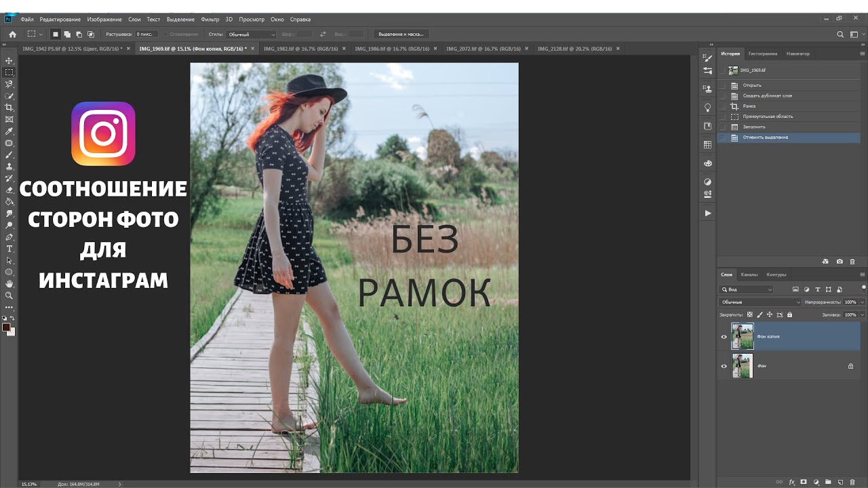Click the Home icon in options bar

12,34
